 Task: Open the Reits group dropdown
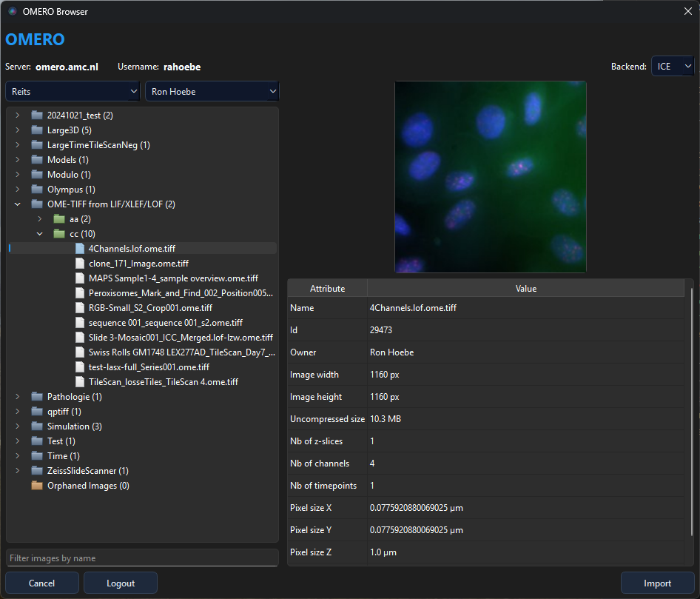tap(73, 91)
